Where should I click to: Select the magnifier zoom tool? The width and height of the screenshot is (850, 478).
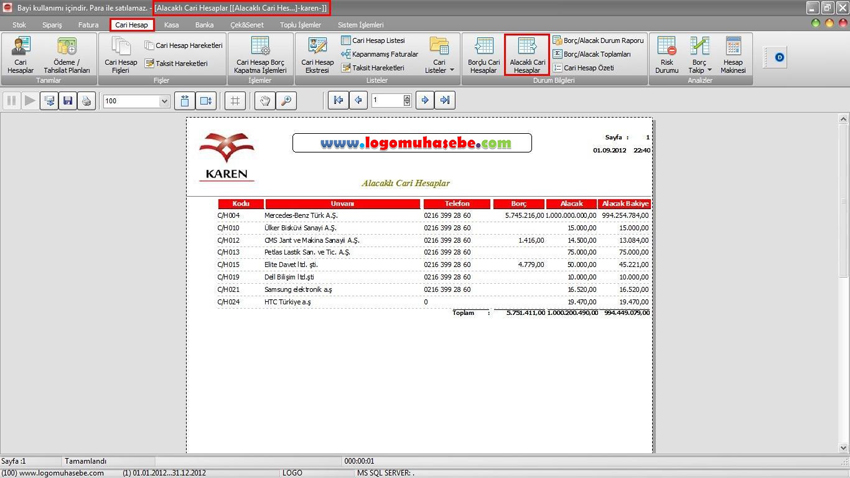pyautogui.click(x=286, y=101)
